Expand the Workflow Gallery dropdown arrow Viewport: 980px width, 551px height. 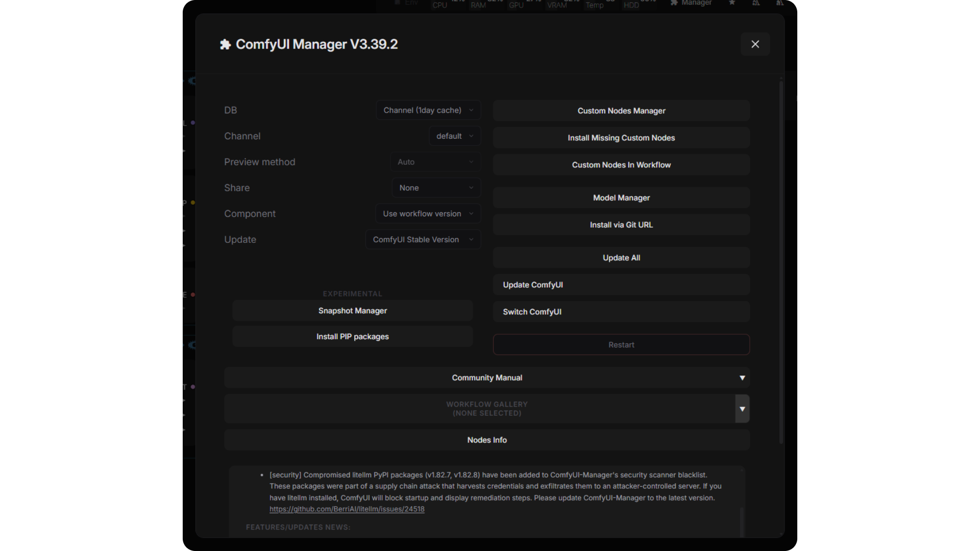tap(742, 409)
